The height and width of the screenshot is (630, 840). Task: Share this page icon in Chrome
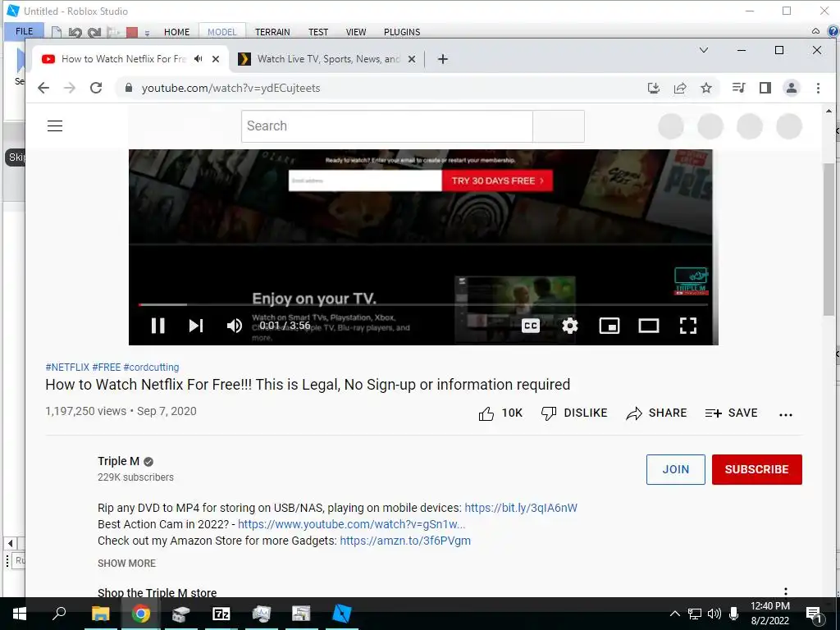tap(680, 88)
